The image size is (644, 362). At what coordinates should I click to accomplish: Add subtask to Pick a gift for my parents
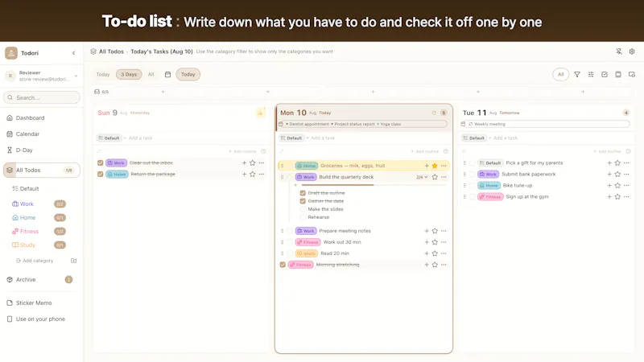click(609, 163)
